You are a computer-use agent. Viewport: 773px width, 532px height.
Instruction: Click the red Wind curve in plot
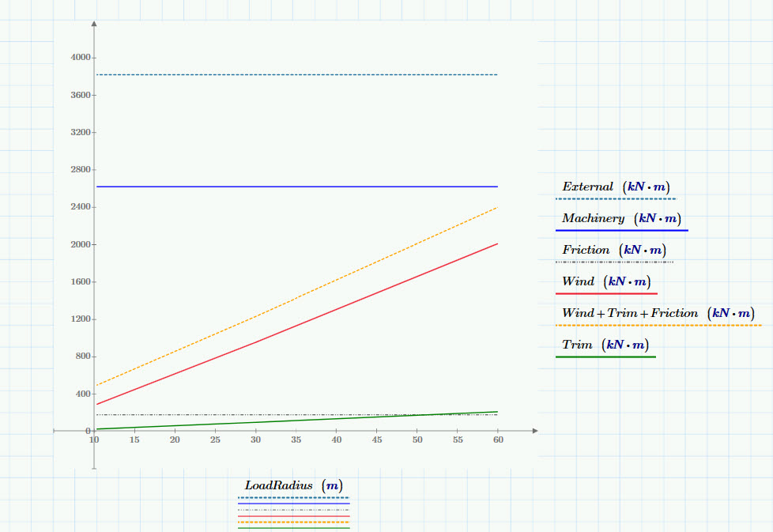pyautogui.click(x=296, y=325)
